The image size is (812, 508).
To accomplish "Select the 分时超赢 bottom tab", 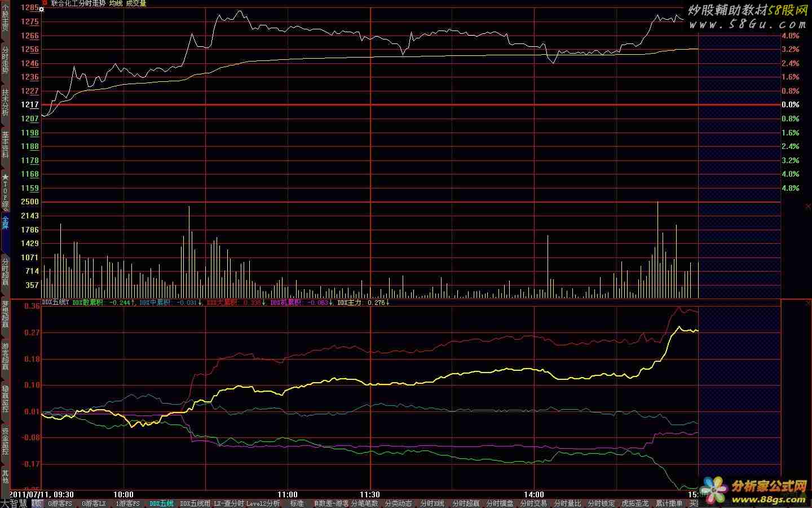I will pos(466,503).
